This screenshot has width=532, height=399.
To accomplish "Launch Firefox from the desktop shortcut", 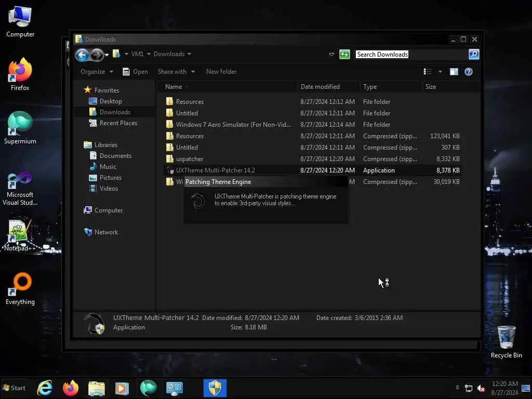I will (20, 74).
